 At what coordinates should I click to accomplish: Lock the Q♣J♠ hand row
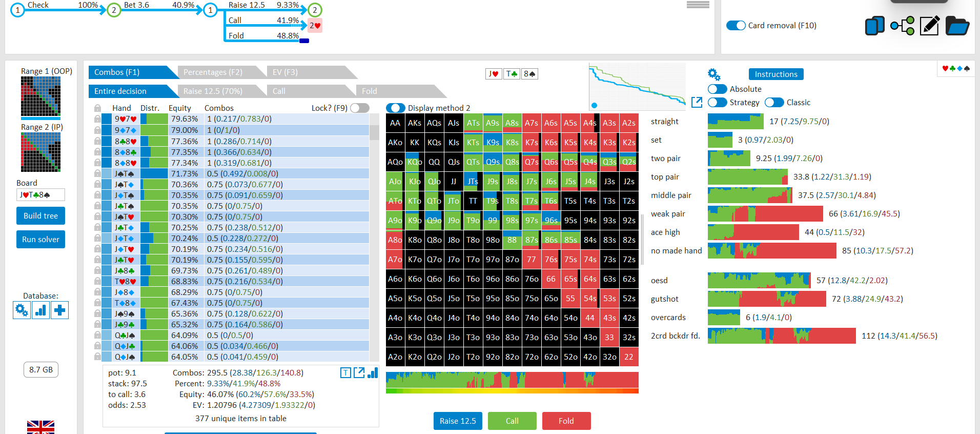pos(97,335)
